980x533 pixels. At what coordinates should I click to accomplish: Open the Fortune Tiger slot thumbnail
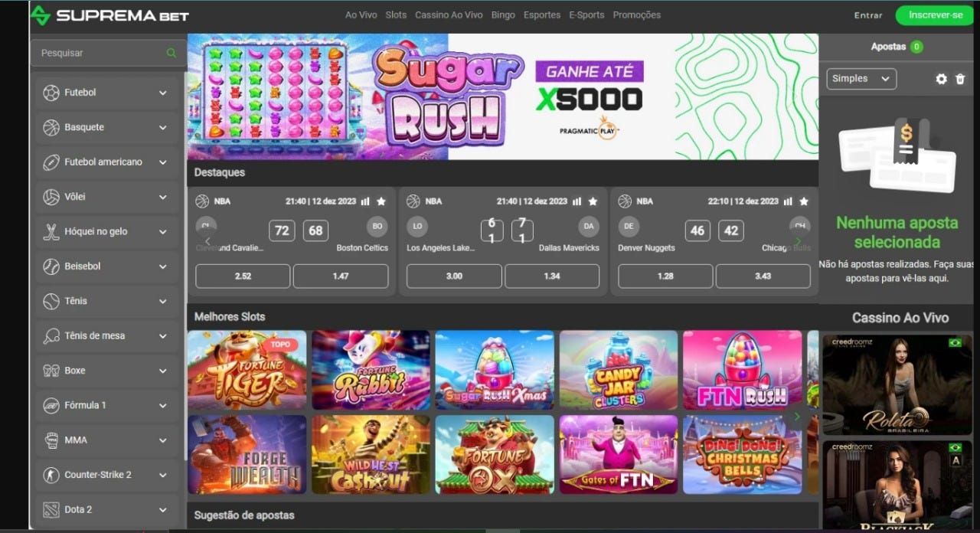pyautogui.click(x=247, y=370)
